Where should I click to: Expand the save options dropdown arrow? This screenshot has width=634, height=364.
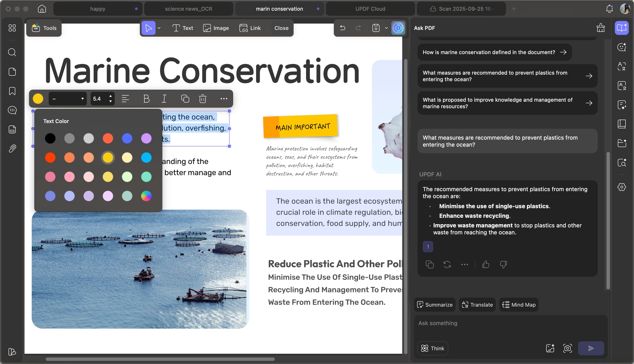pos(386,28)
